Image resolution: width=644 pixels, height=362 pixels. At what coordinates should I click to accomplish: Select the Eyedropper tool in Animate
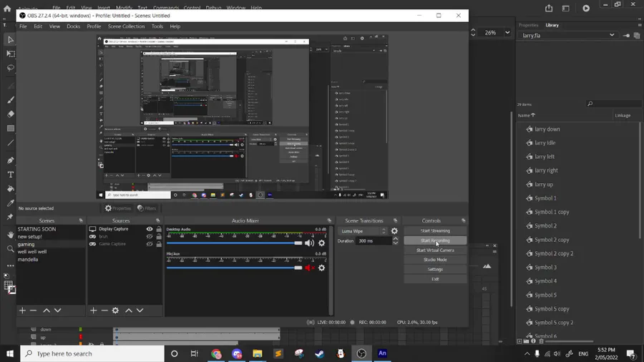click(x=10, y=203)
